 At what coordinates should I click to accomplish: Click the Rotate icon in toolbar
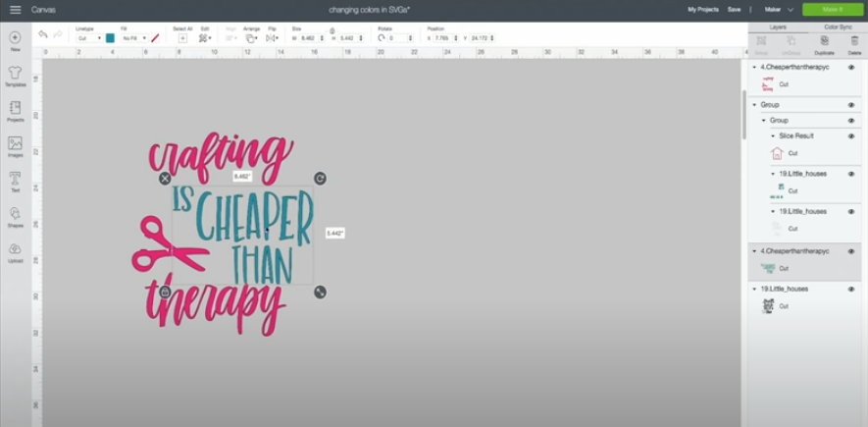click(382, 38)
